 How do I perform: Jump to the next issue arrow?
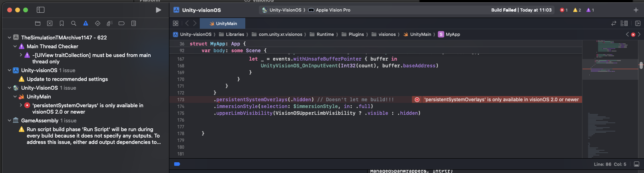coord(639,34)
